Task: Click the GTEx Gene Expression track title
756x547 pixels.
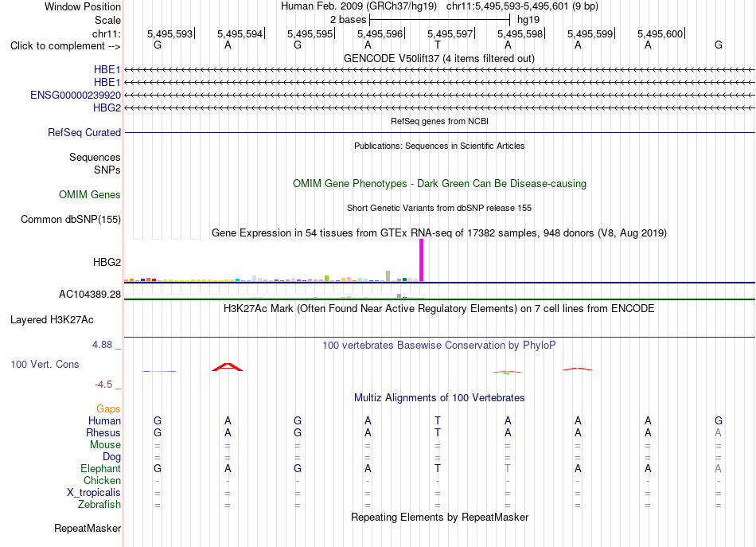Action: (439, 233)
